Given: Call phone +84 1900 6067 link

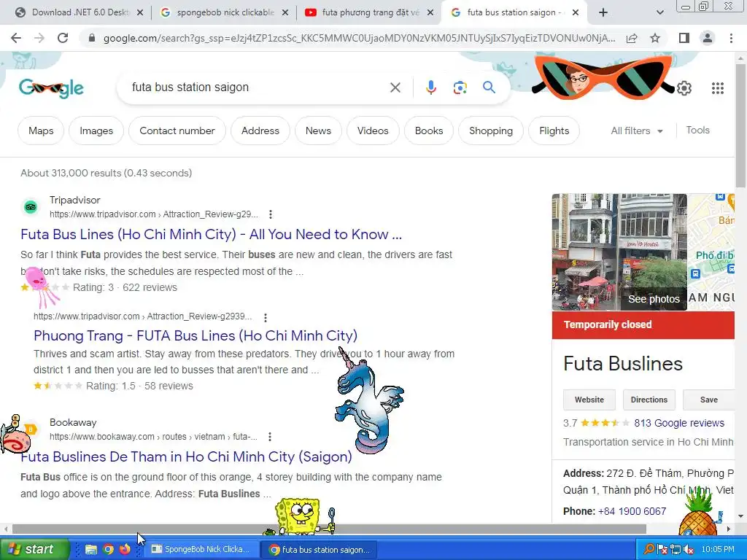Looking at the screenshot, I should pyautogui.click(x=632, y=511).
